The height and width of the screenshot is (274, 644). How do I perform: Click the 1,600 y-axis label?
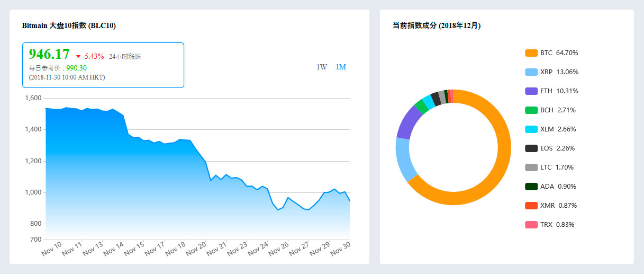coord(33,98)
